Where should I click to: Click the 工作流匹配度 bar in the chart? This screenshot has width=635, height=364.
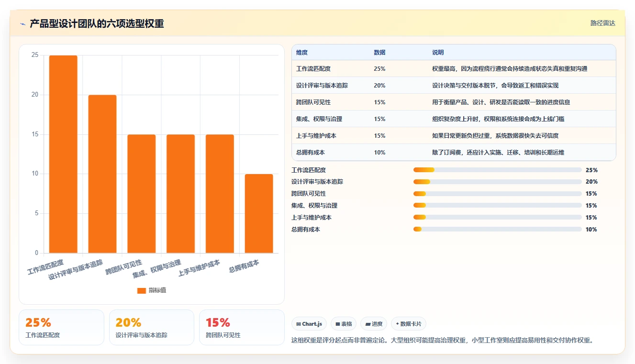(63, 154)
